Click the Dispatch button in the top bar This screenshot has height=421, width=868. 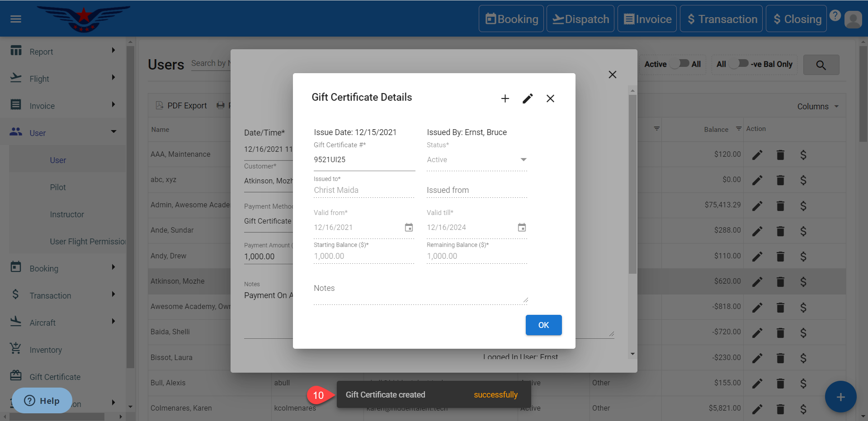click(580, 19)
